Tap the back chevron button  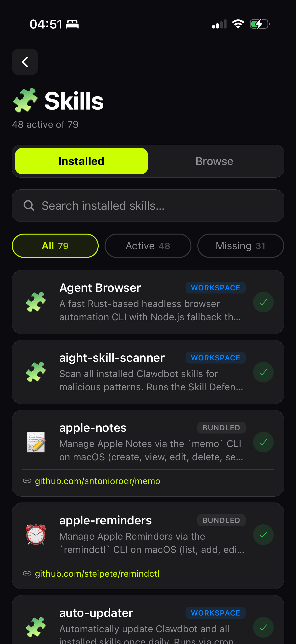25,62
